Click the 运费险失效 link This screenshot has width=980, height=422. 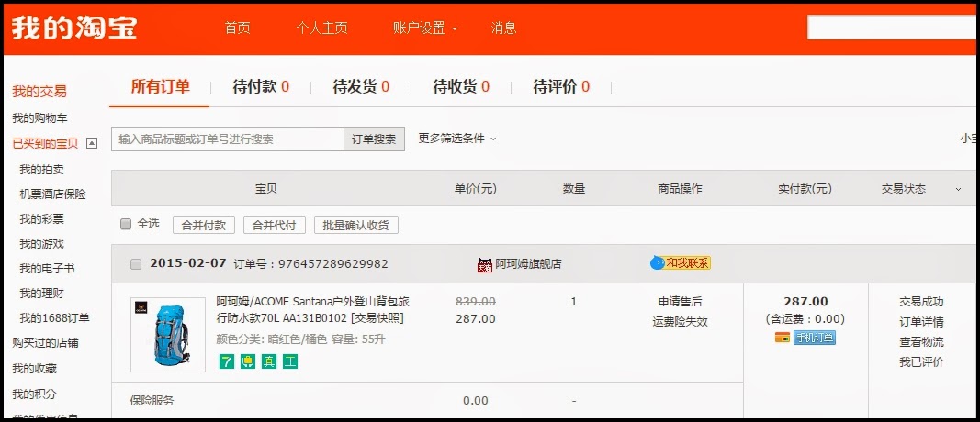[x=680, y=321]
